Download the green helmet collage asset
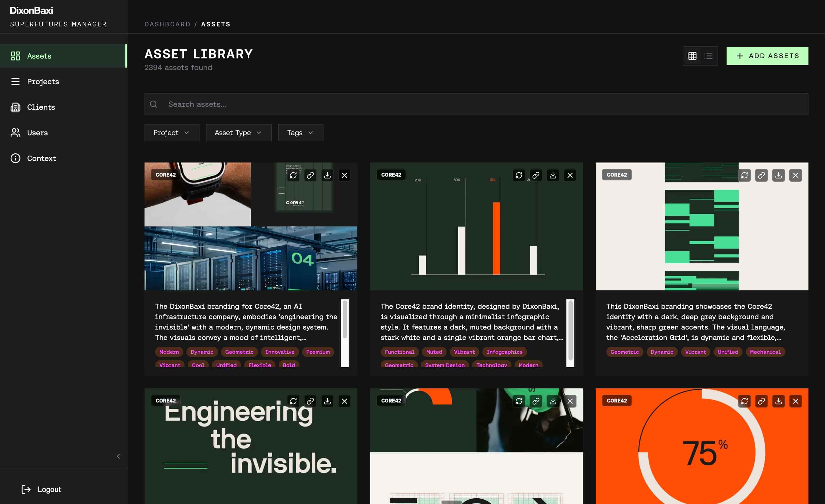 coord(553,401)
